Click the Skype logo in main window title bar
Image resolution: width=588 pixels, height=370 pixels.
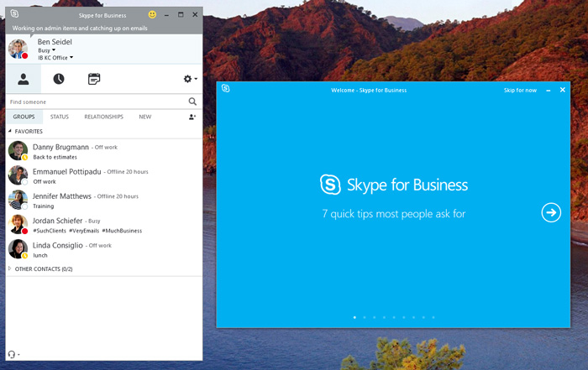(14, 14)
